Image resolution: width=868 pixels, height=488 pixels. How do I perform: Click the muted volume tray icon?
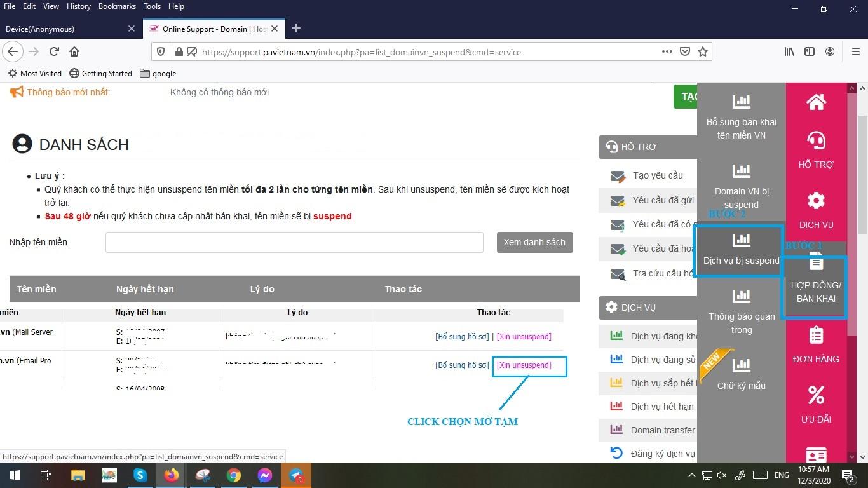pyautogui.click(x=721, y=475)
